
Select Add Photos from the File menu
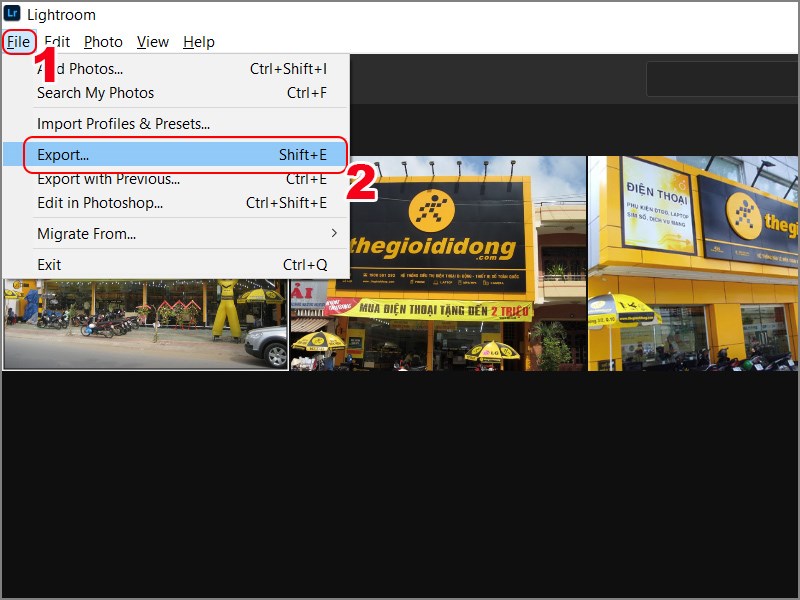[80, 68]
